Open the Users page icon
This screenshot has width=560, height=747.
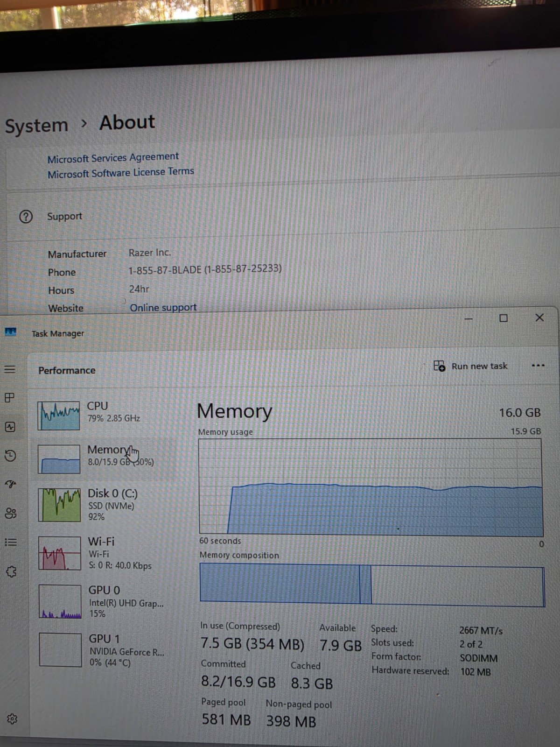11,513
